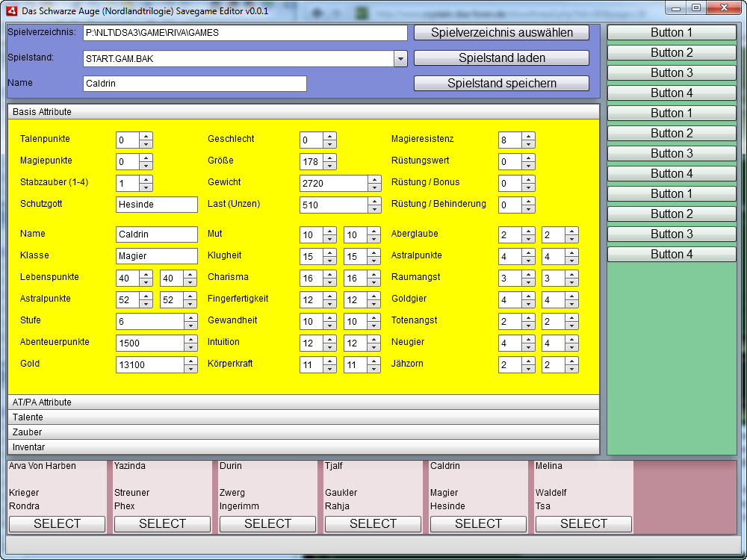Image resolution: width=747 pixels, height=560 pixels.
Task: Load the savegame with Spielstand laden
Action: point(502,57)
